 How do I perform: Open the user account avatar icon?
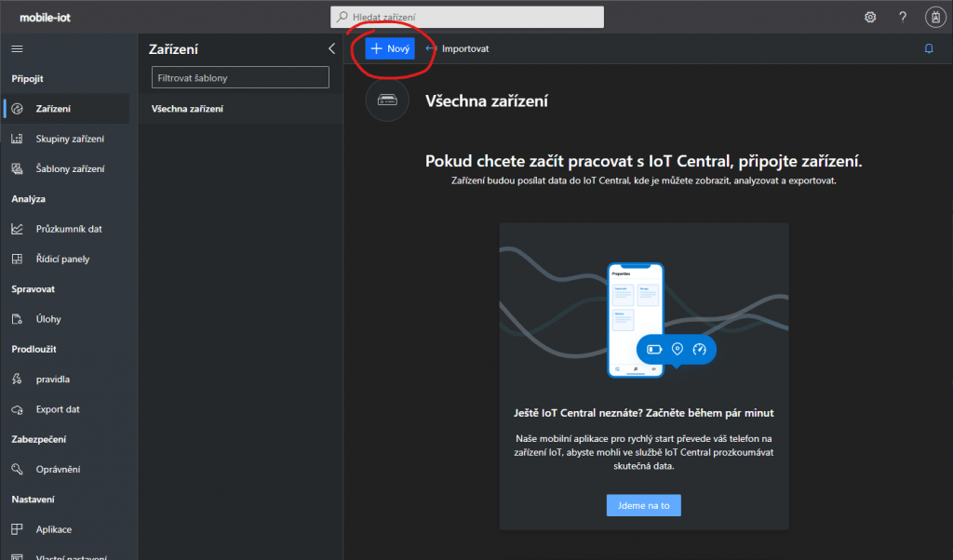click(934, 17)
